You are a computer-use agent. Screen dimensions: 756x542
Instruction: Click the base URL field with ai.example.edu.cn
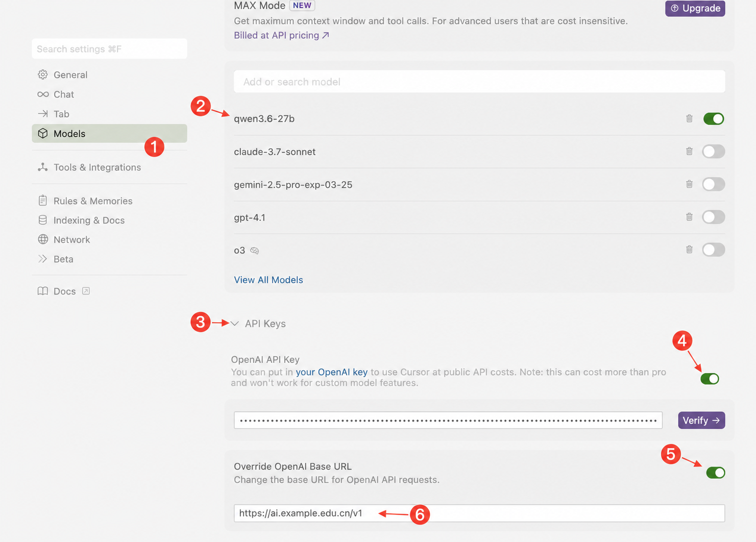click(x=479, y=513)
